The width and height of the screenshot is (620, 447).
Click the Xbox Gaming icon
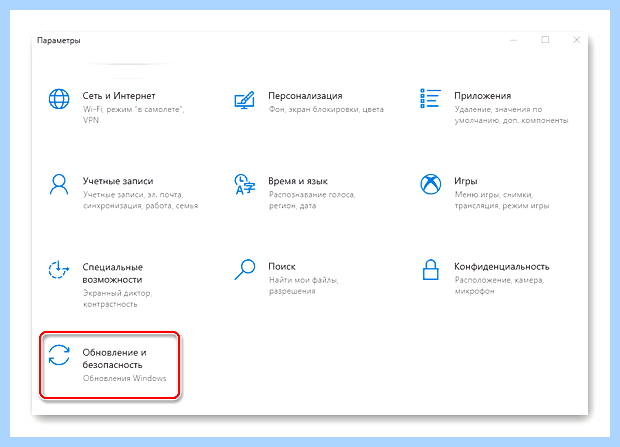[431, 184]
